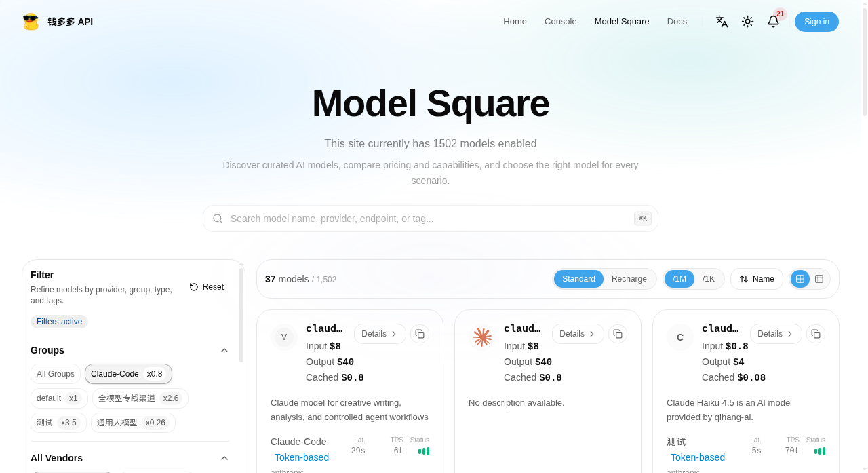Copy the first claude model name

[x=420, y=334]
